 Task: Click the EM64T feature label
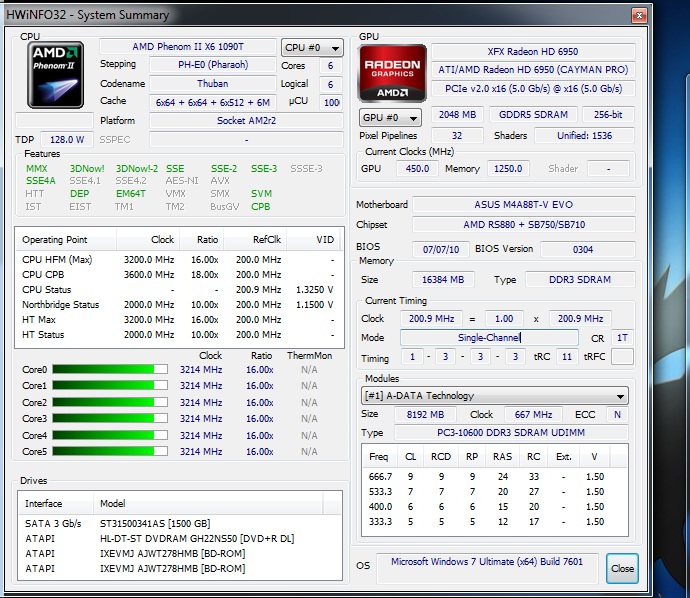[131, 194]
